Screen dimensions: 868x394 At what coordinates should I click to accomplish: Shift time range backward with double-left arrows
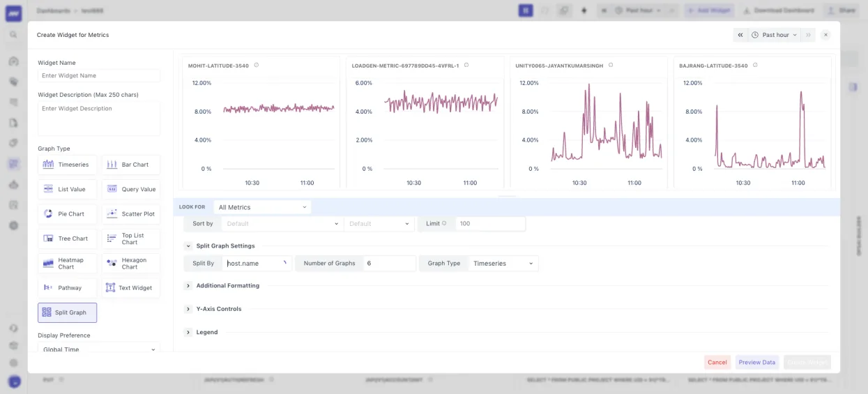(x=740, y=35)
